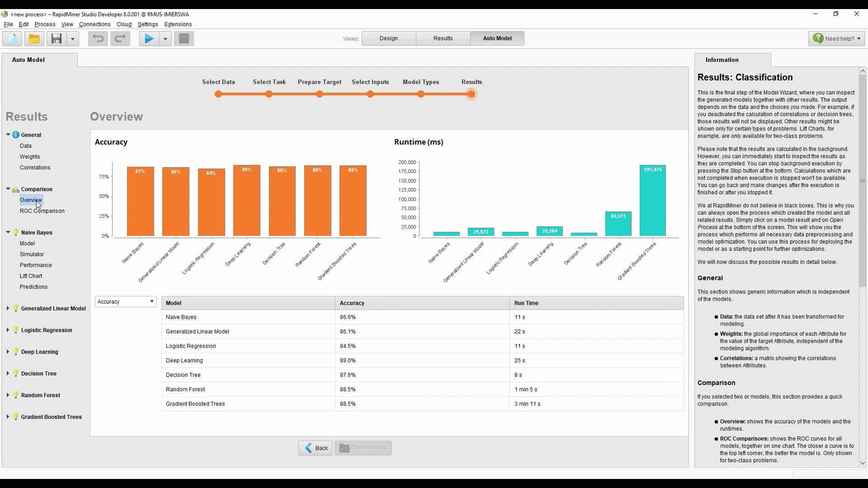The width and height of the screenshot is (868, 488).
Task: Click the Information panel scroll down arrow
Action: pyautogui.click(x=863, y=463)
